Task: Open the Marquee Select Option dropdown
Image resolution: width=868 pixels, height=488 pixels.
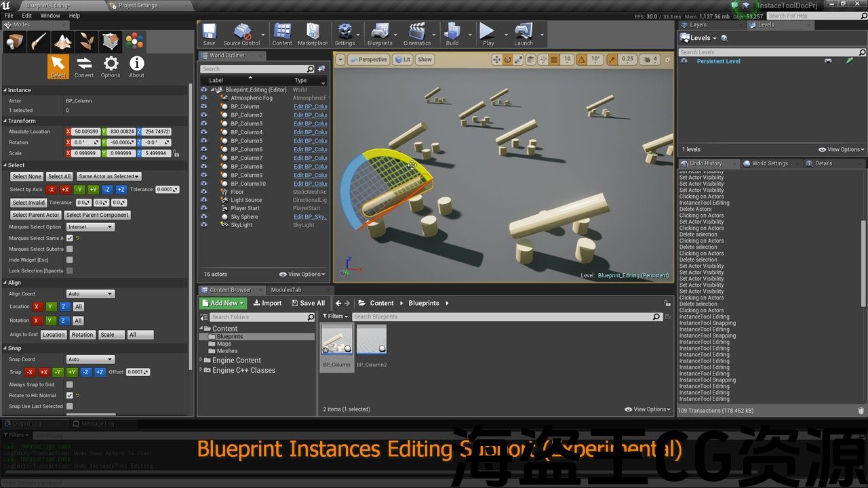Action: coord(90,227)
